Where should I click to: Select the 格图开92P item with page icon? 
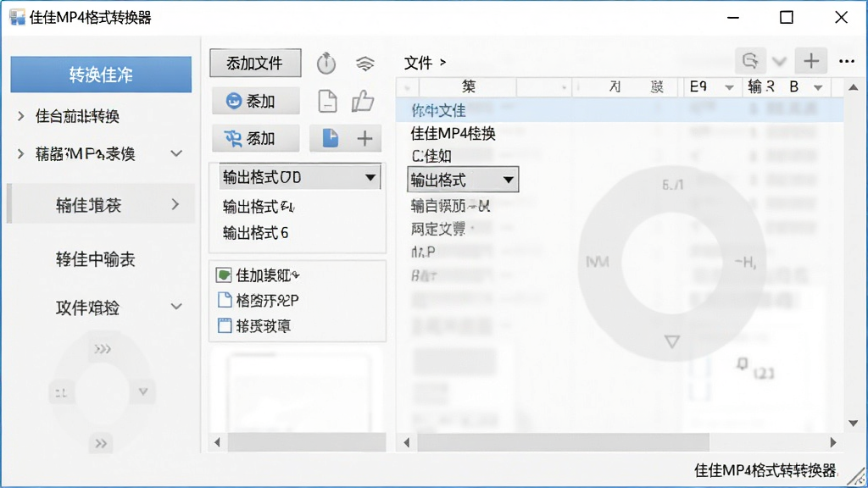(x=259, y=301)
